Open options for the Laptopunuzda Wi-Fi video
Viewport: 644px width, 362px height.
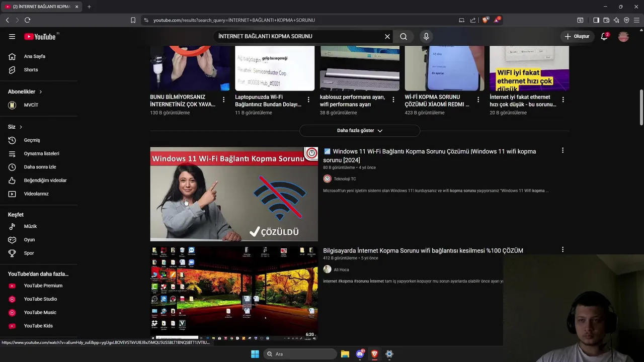tap(308, 100)
